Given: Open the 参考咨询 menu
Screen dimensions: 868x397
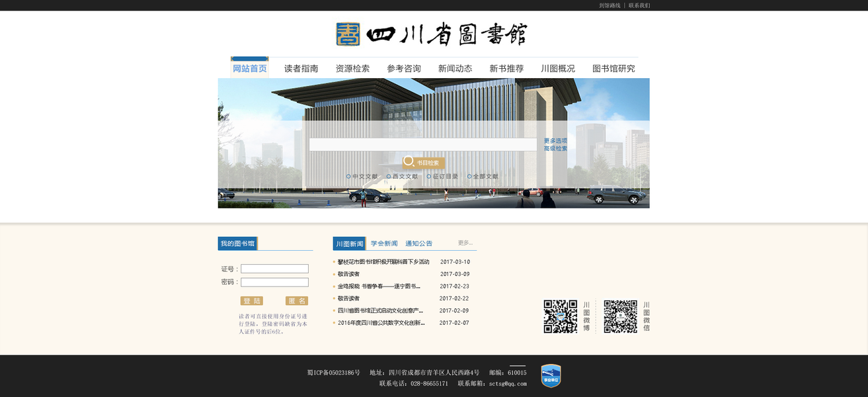Looking at the screenshot, I should pyautogui.click(x=404, y=68).
